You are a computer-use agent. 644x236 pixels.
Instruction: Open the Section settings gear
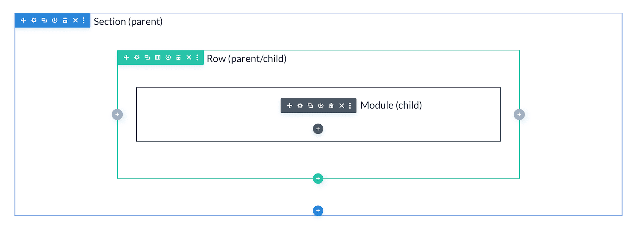34,20
